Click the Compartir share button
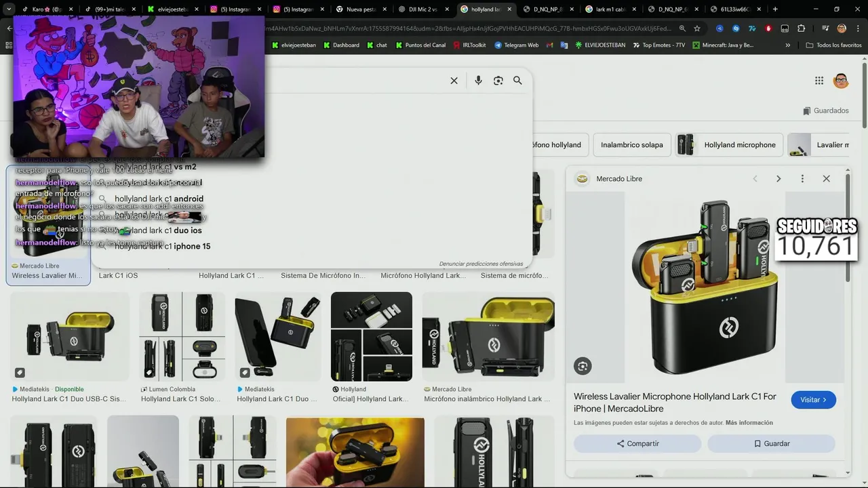This screenshot has height=488, width=868. [637, 443]
